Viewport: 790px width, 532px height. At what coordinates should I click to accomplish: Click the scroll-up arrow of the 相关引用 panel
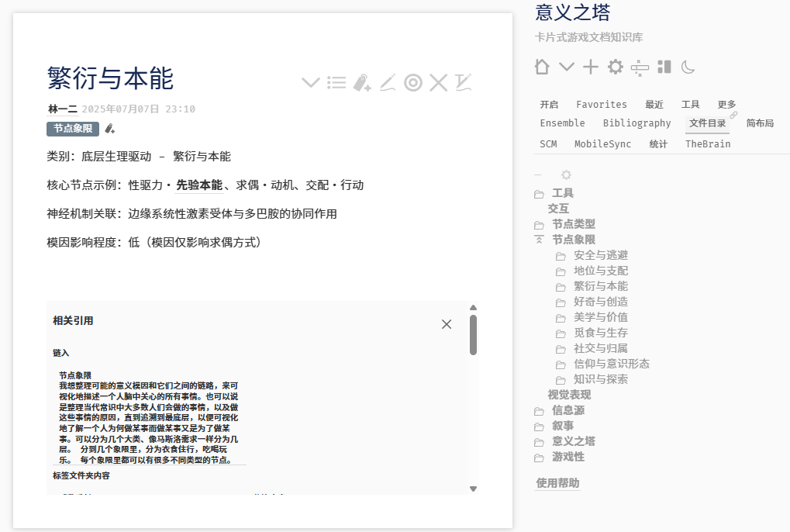coord(473,307)
